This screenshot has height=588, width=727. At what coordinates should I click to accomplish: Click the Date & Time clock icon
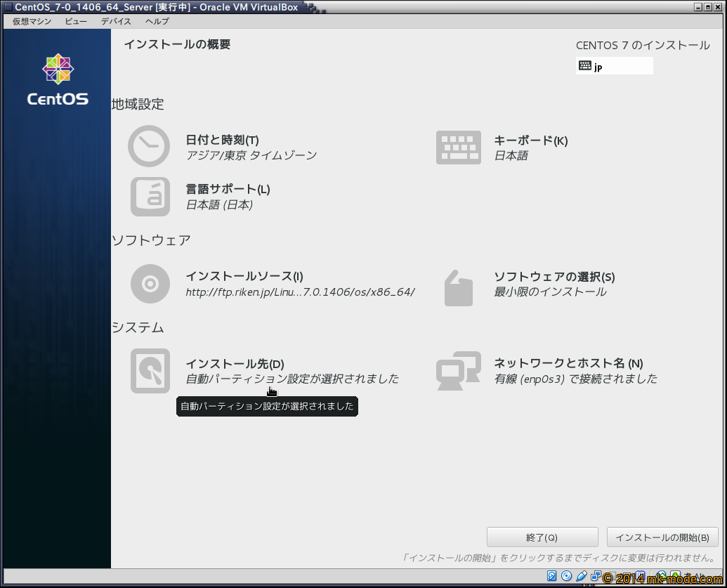[149, 146]
